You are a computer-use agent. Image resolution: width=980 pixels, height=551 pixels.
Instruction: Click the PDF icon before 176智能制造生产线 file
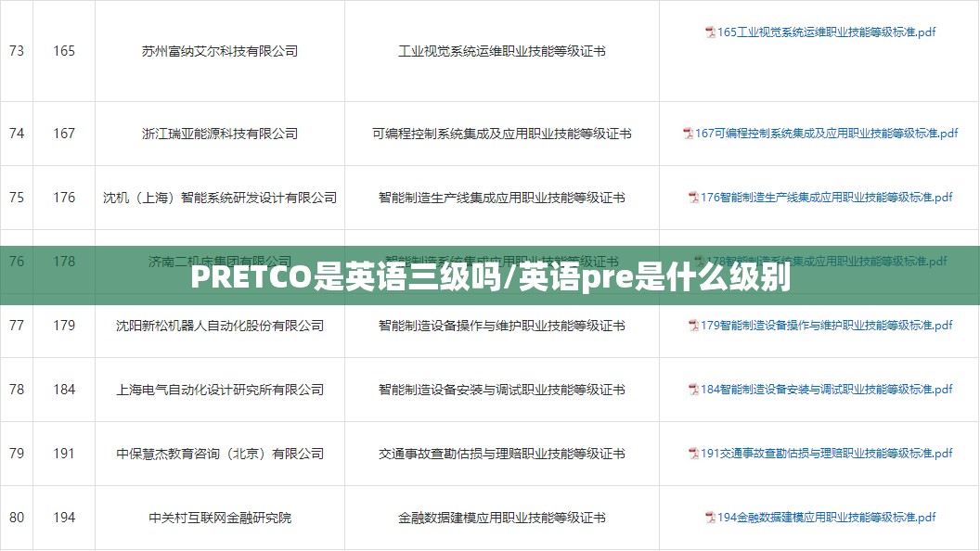tap(694, 198)
